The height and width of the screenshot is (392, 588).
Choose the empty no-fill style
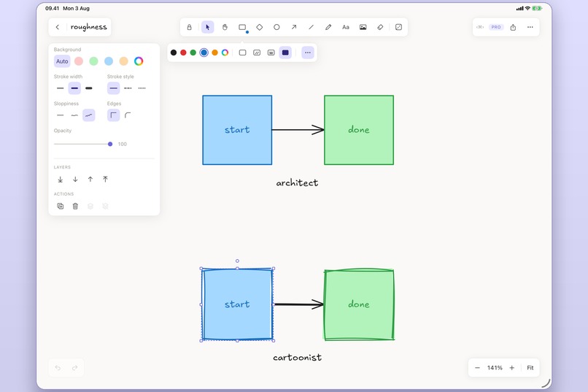click(243, 53)
